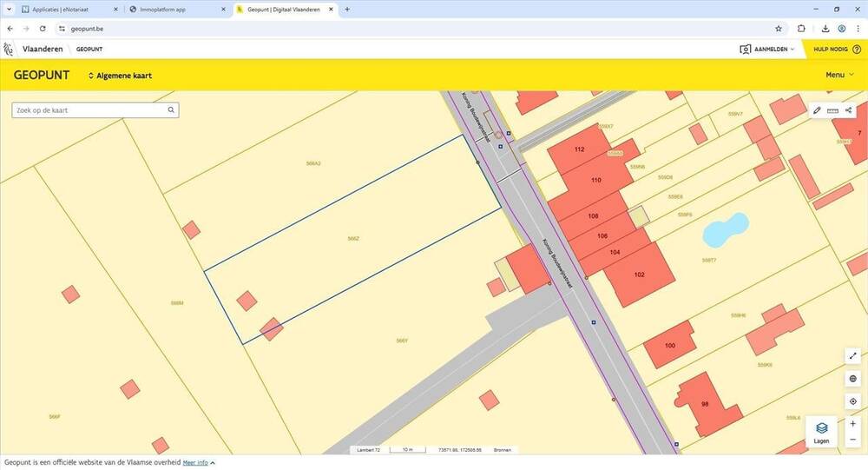The height and width of the screenshot is (470, 868).
Task: Zoom out with the minus button
Action: 852,440
